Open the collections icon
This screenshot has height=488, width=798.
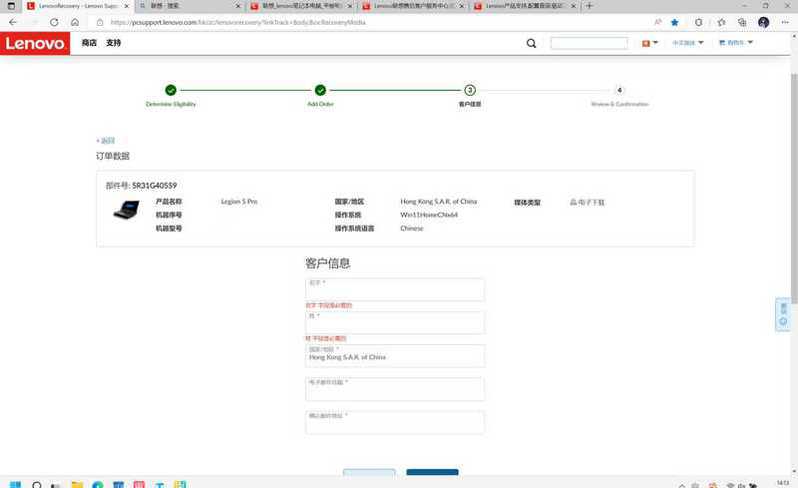click(742, 22)
